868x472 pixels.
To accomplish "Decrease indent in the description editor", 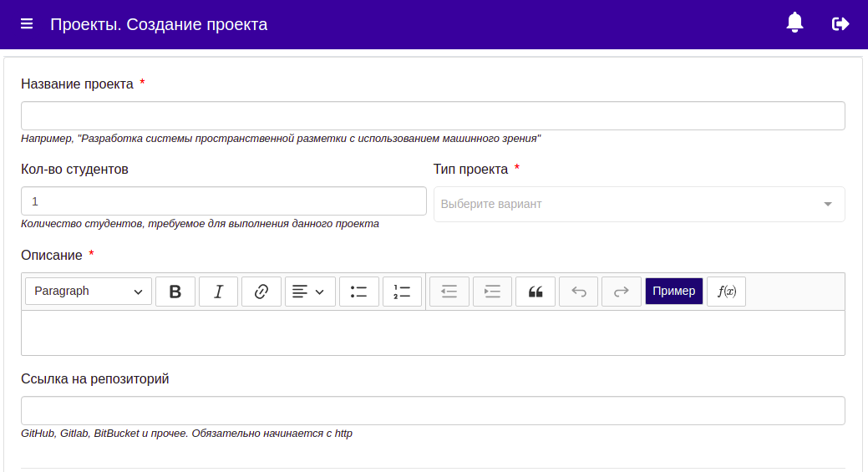I will [x=449, y=292].
